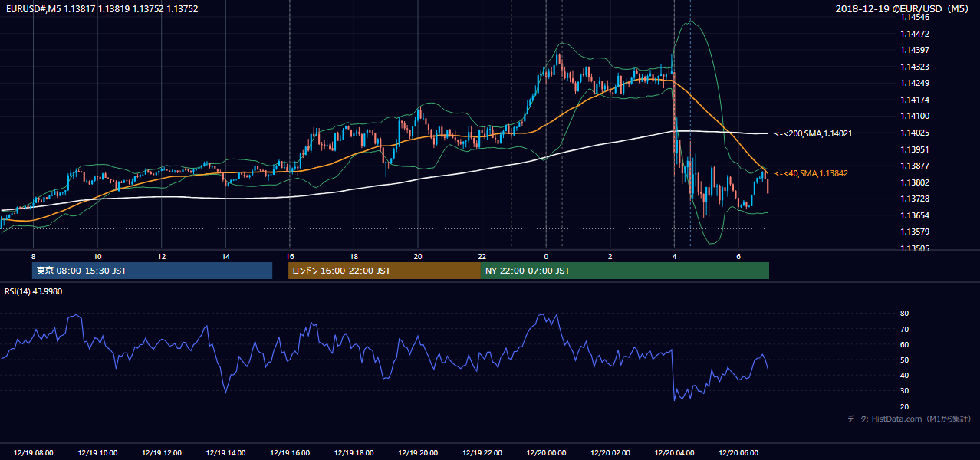Click price axis value 1.13877
Screen dimensions: 980x460
[914, 166]
